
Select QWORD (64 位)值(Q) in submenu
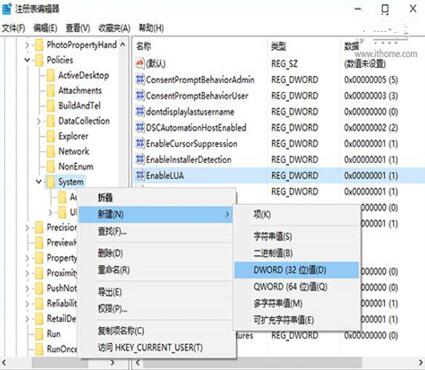[x=297, y=286]
